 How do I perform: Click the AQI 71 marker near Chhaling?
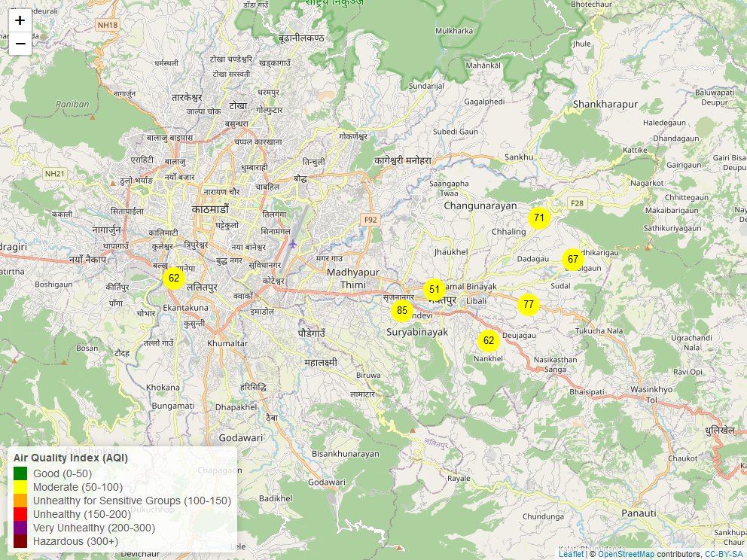coord(539,218)
